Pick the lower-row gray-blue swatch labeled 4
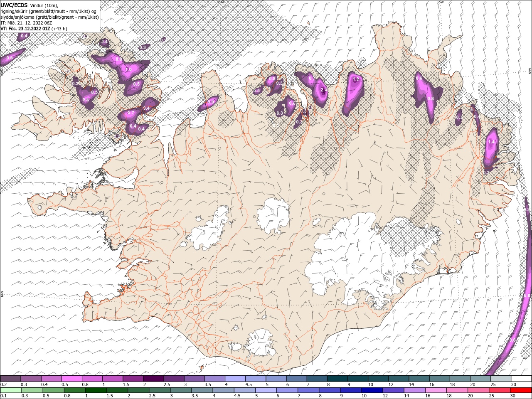The image size is (532, 399). [223, 390]
